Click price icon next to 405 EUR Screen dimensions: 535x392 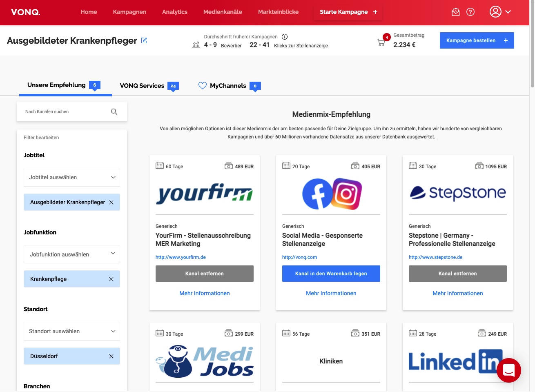coord(355,166)
